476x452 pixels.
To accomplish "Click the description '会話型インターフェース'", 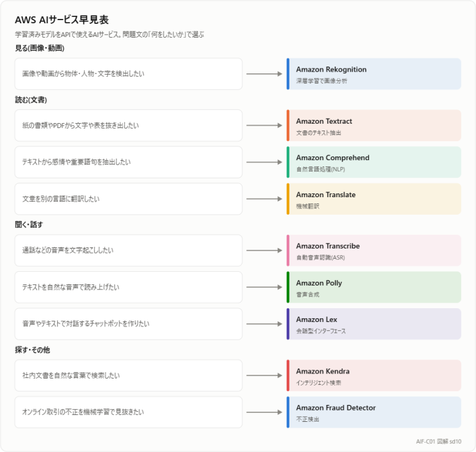I will [321, 331].
